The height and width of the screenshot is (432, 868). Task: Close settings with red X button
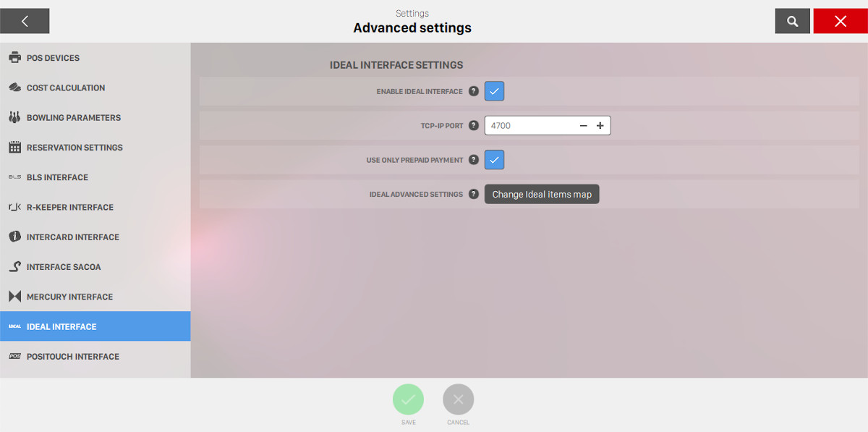coord(840,22)
